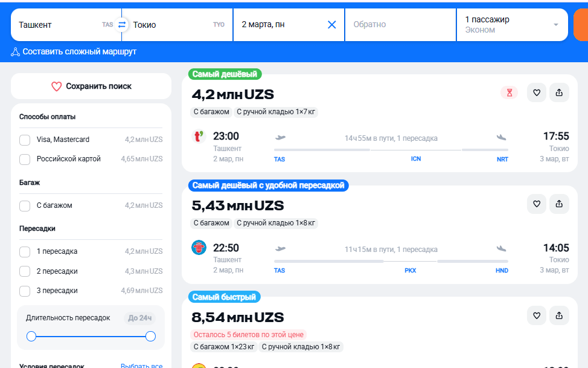This screenshot has width=588, height=368.
Task: Click С багажом 1×23 кг tag
Action: coord(224,347)
